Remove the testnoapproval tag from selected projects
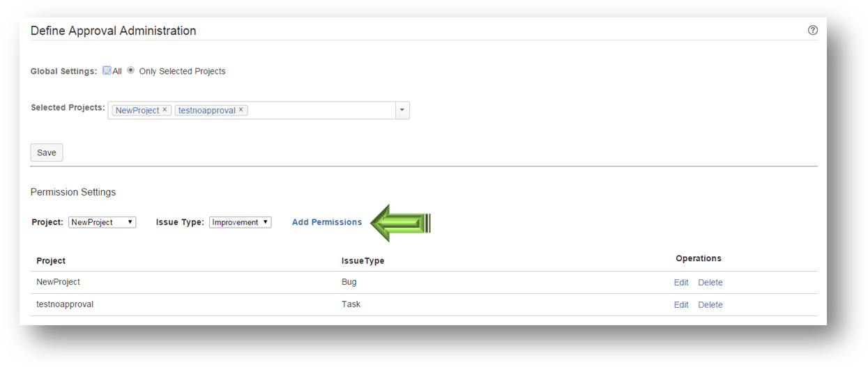Viewport: 868px width, 367px height. pyautogui.click(x=241, y=110)
